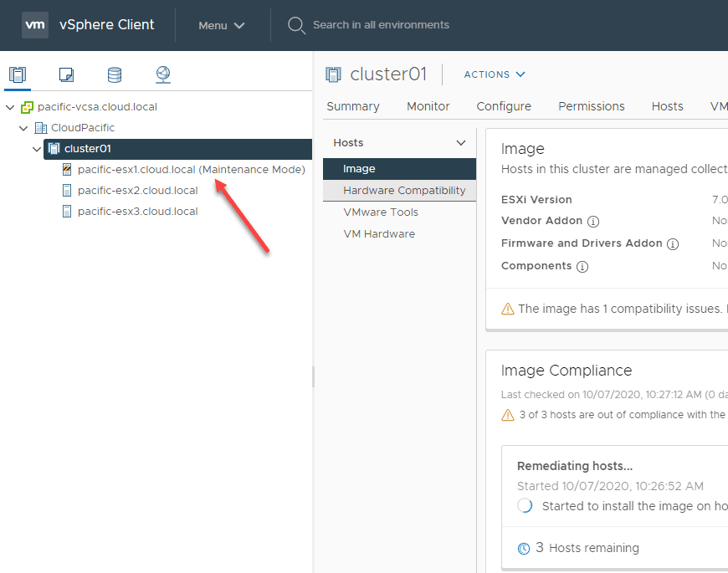The width and height of the screenshot is (728, 573).
Task: Open the Networking inventory view icon
Action: coord(163,74)
